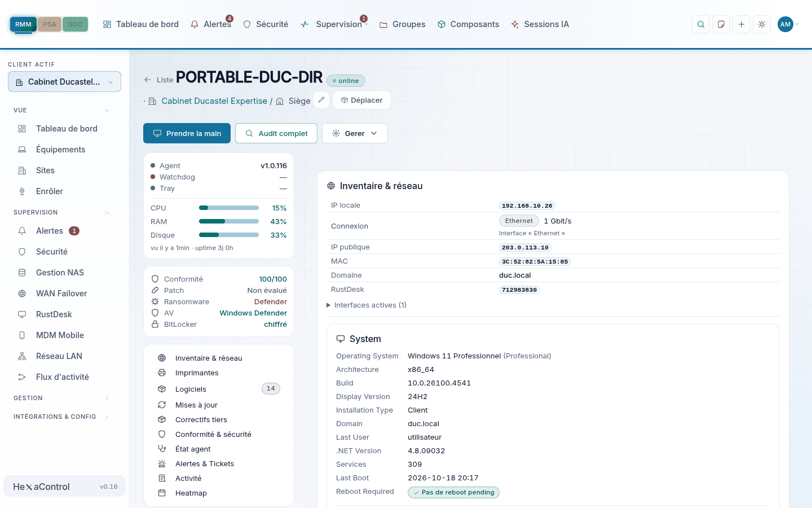
Task: Open the Cabinet Ducastel Expertise breadcrumb link
Action: [214, 100]
